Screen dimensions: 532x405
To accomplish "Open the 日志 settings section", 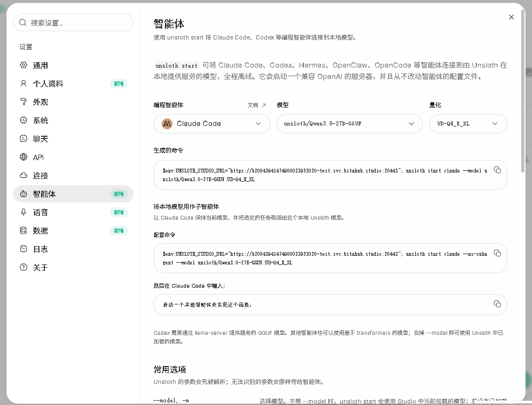I will click(73, 249).
